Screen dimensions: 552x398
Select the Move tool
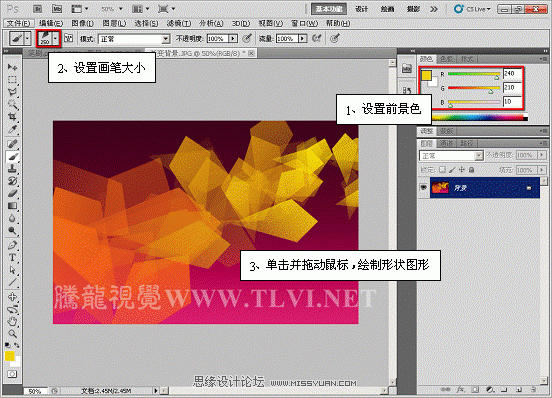click(12, 67)
